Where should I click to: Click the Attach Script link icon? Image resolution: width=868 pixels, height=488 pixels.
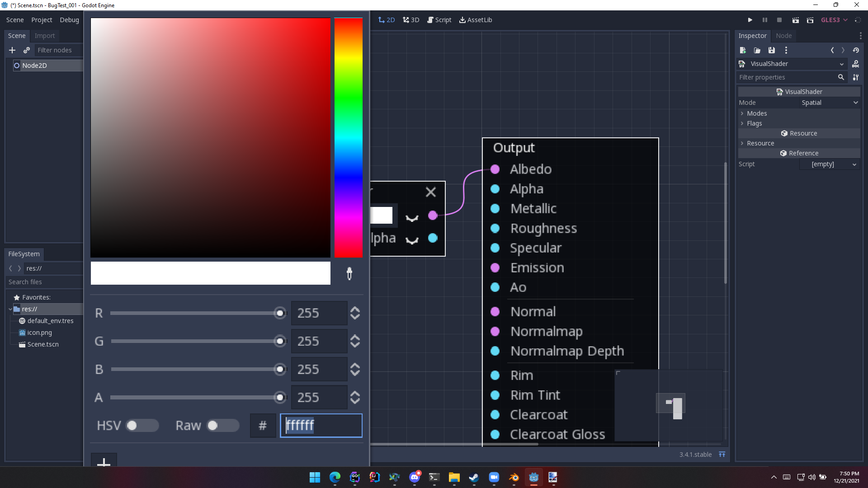point(26,50)
